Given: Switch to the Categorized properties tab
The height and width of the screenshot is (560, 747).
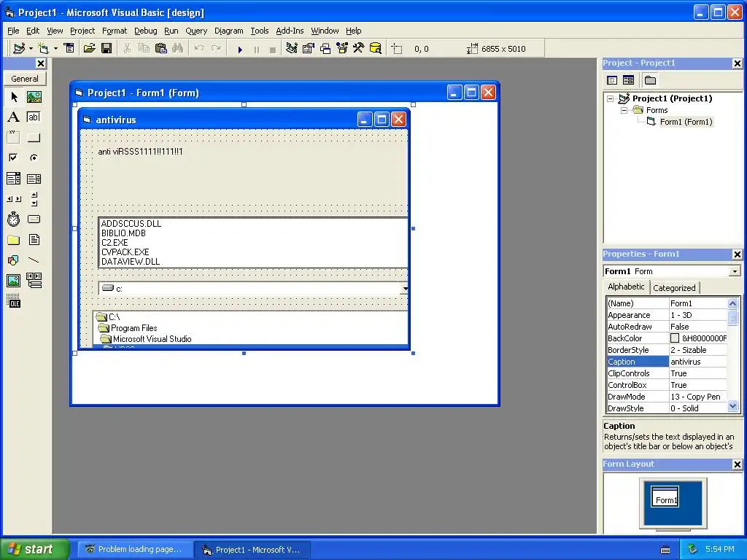Looking at the screenshot, I should [674, 287].
